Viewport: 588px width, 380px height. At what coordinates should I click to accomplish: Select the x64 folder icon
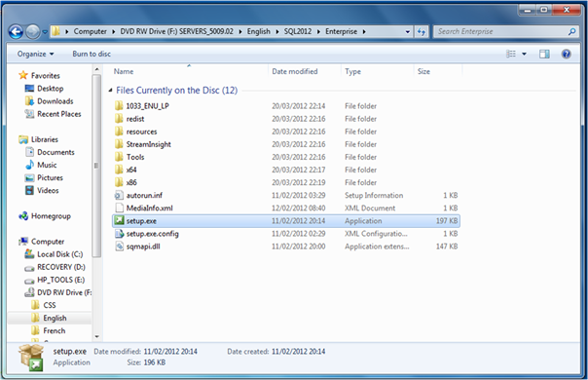coord(119,170)
